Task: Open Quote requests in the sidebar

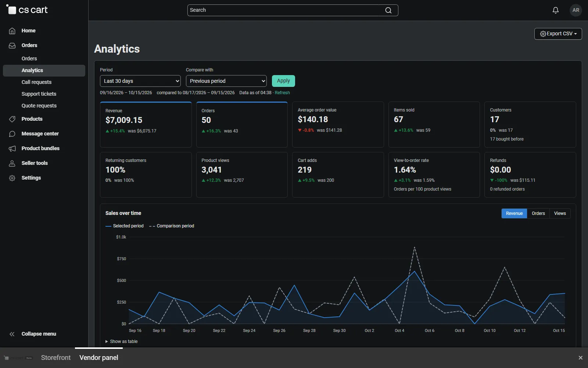Action: point(39,106)
